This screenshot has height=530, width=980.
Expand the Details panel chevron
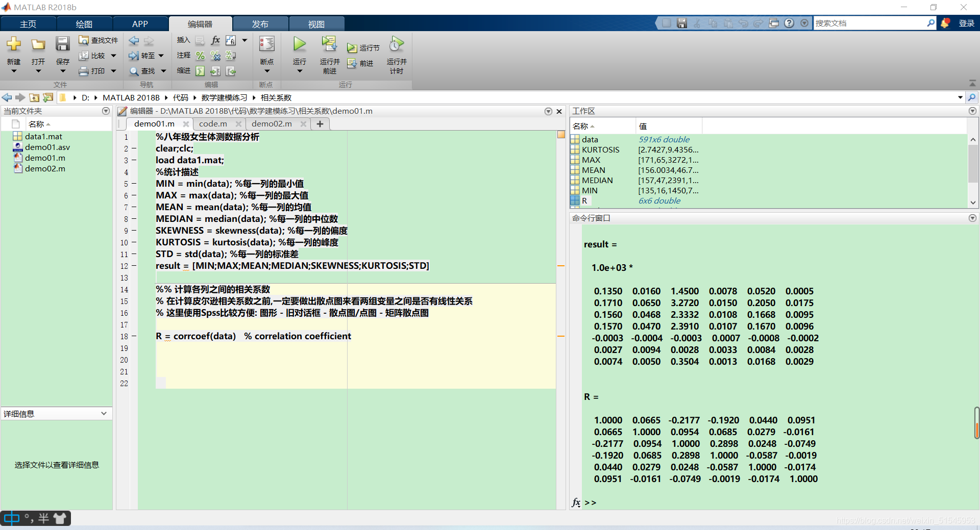tap(104, 414)
